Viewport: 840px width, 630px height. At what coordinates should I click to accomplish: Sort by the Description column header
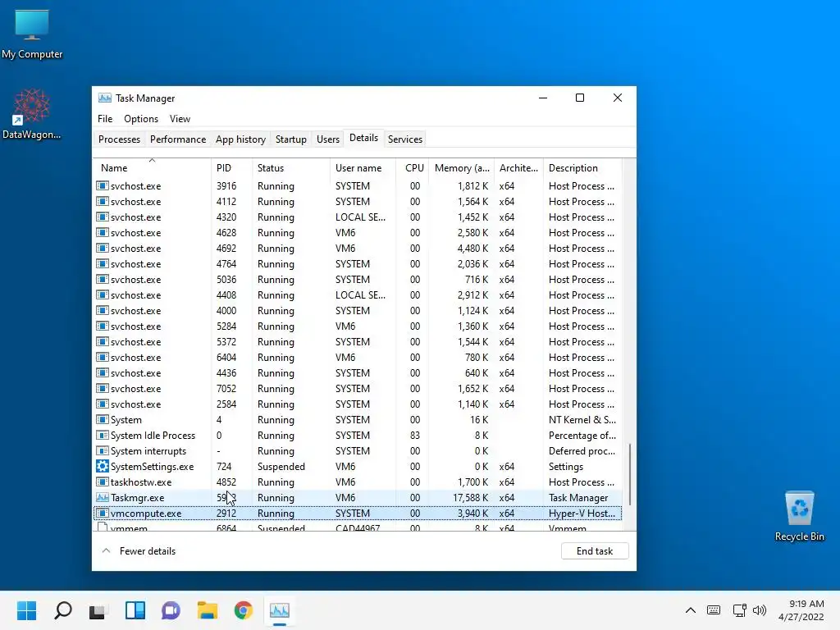click(x=583, y=167)
